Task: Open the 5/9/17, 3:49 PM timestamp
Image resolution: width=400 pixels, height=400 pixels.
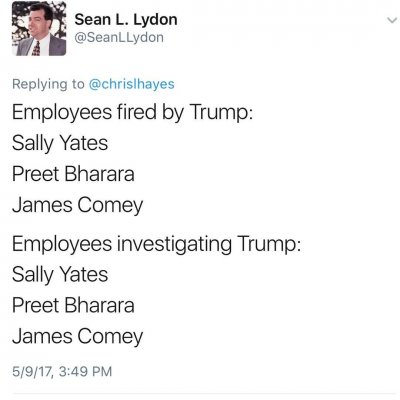Action: tap(62, 371)
